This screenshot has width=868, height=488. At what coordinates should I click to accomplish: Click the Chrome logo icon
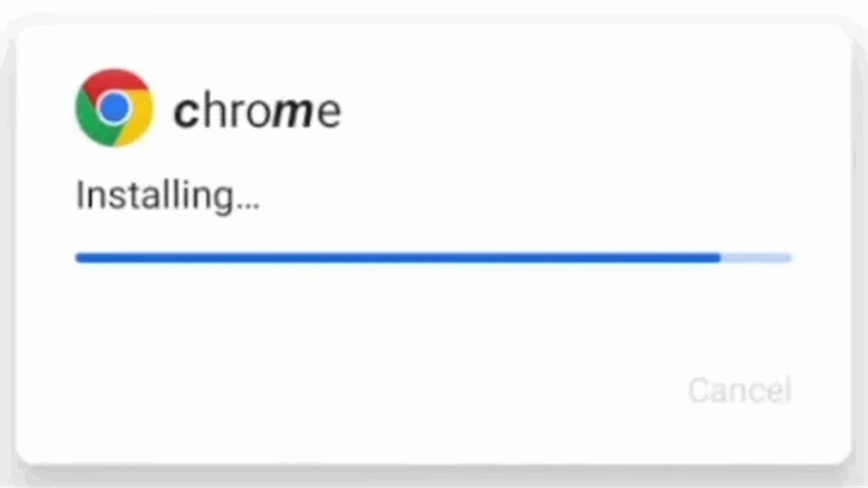[114, 108]
